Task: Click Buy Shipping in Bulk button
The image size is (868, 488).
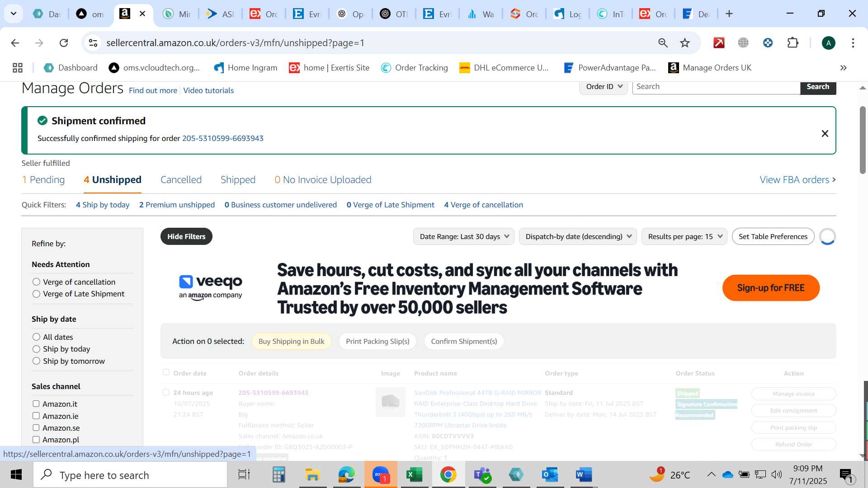Action: click(x=292, y=342)
